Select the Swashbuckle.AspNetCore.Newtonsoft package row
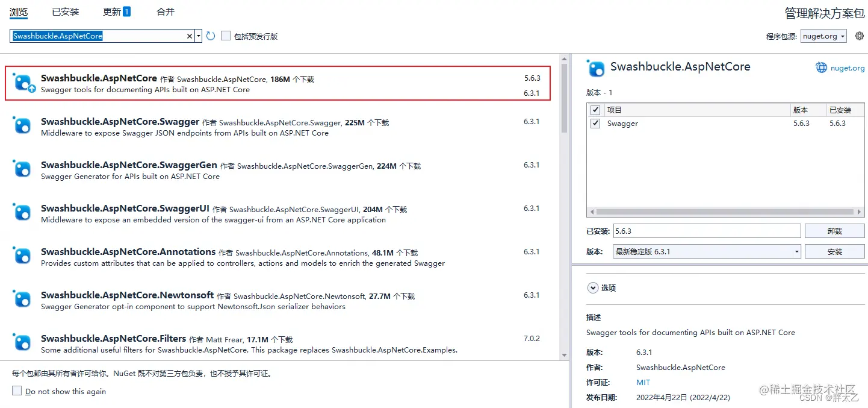 point(278,300)
